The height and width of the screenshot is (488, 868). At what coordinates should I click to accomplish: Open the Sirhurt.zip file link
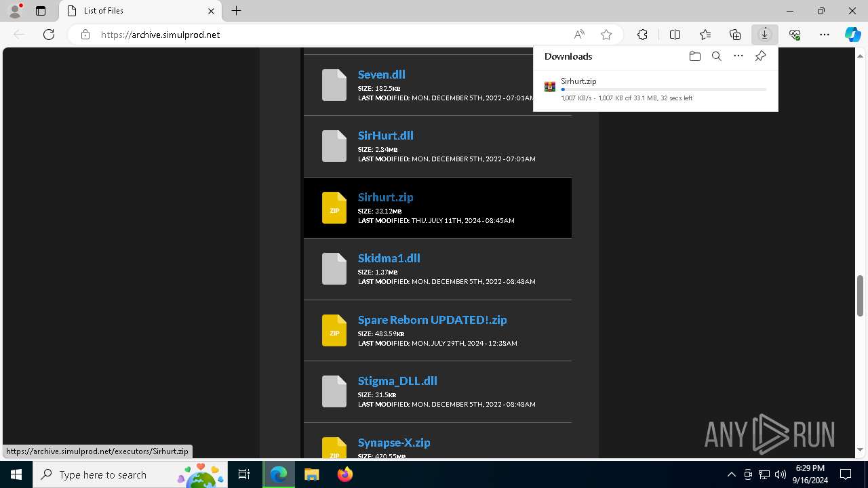pyautogui.click(x=386, y=197)
